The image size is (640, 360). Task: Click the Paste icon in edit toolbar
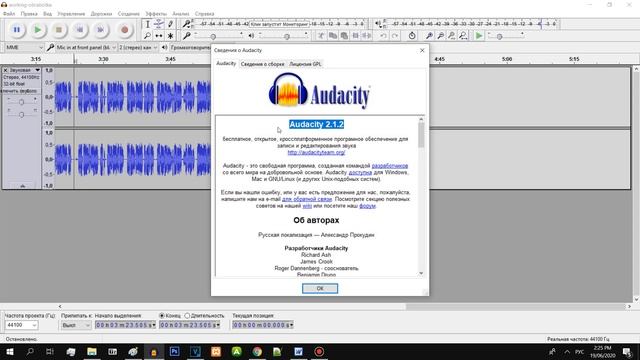pyautogui.click(x=344, y=36)
